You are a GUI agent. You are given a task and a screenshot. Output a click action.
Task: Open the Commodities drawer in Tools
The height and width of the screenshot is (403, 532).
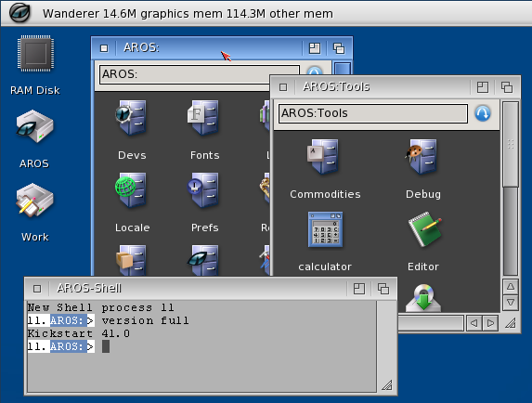pyautogui.click(x=323, y=156)
